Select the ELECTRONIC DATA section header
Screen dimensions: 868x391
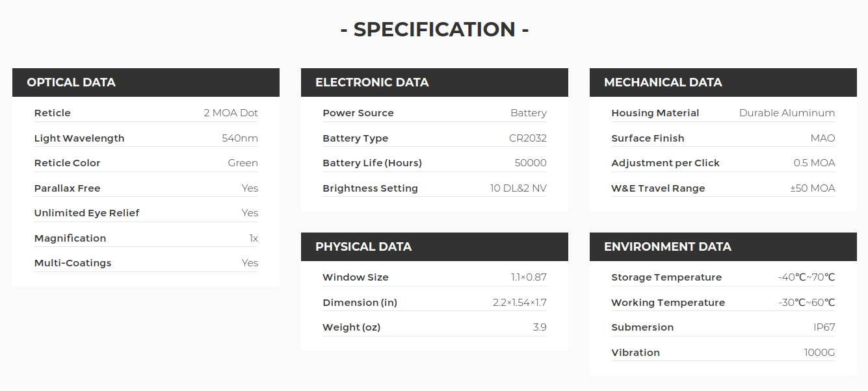(434, 82)
